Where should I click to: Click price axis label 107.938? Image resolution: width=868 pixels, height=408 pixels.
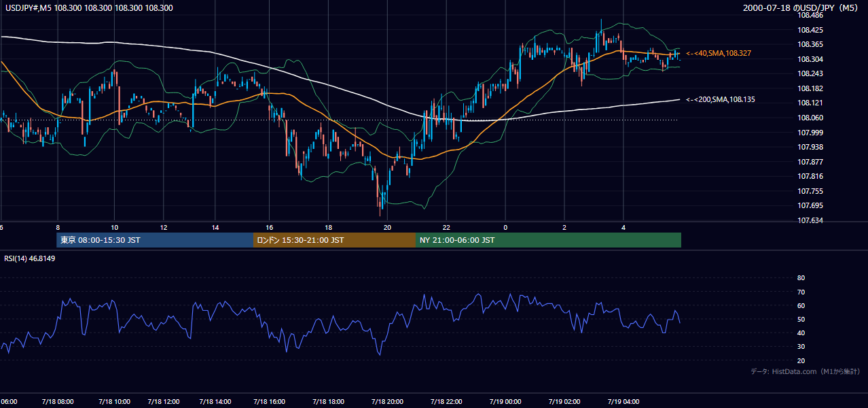(x=810, y=147)
